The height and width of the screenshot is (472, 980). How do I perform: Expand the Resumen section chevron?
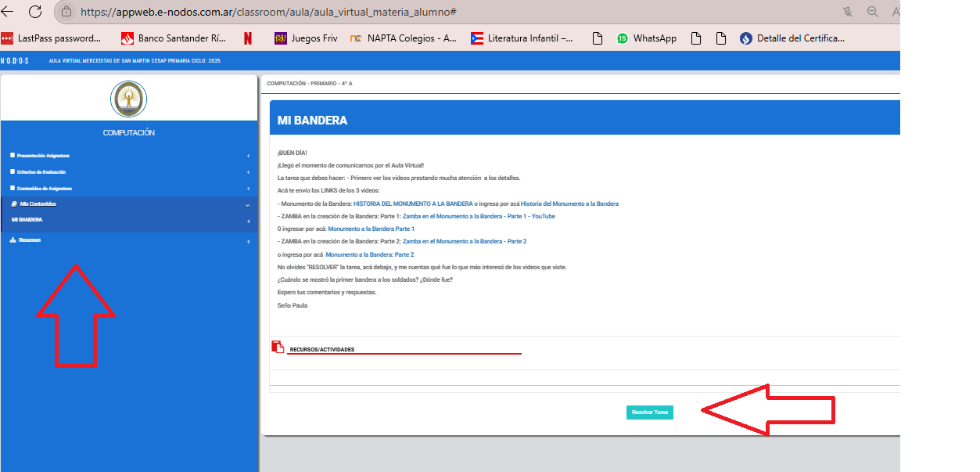tap(248, 241)
